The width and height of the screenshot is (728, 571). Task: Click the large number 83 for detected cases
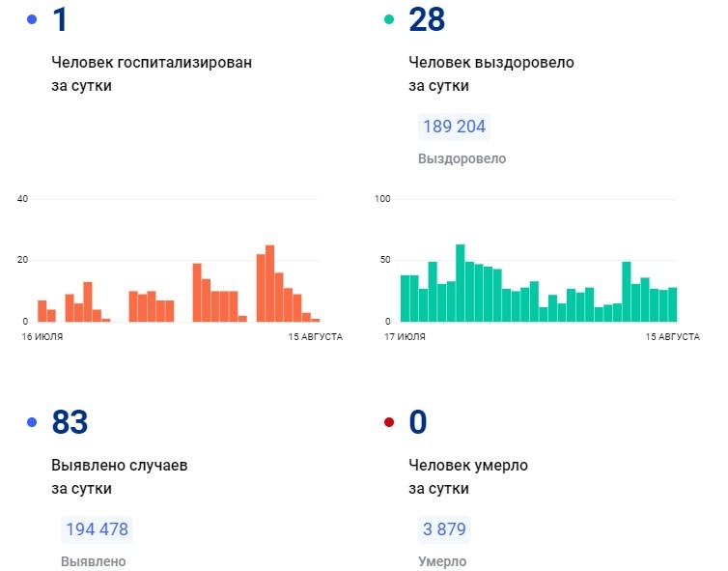pyautogui.click(x=70, y=422)
